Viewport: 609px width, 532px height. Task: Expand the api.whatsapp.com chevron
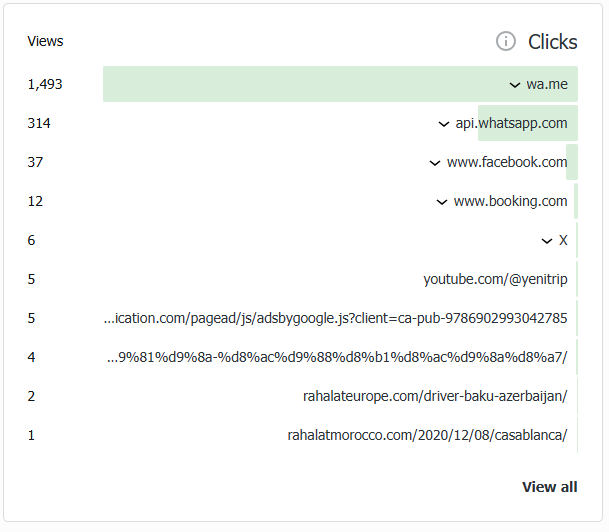[444, 124]
